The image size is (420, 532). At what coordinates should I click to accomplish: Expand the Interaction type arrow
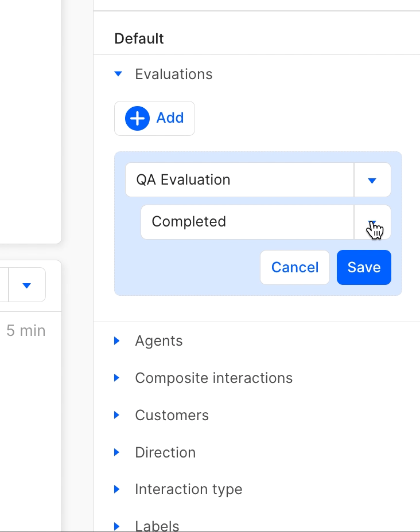(x=117, y=489)
